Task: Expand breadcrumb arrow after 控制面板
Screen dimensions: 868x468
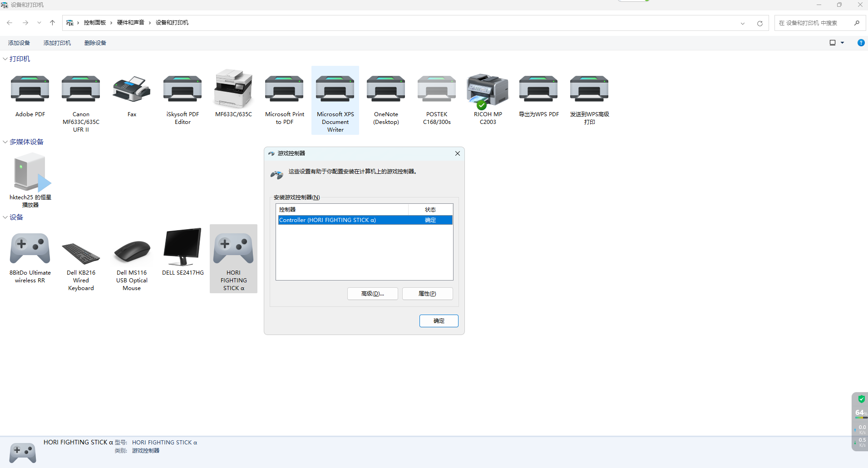Action: coord(111,23)
